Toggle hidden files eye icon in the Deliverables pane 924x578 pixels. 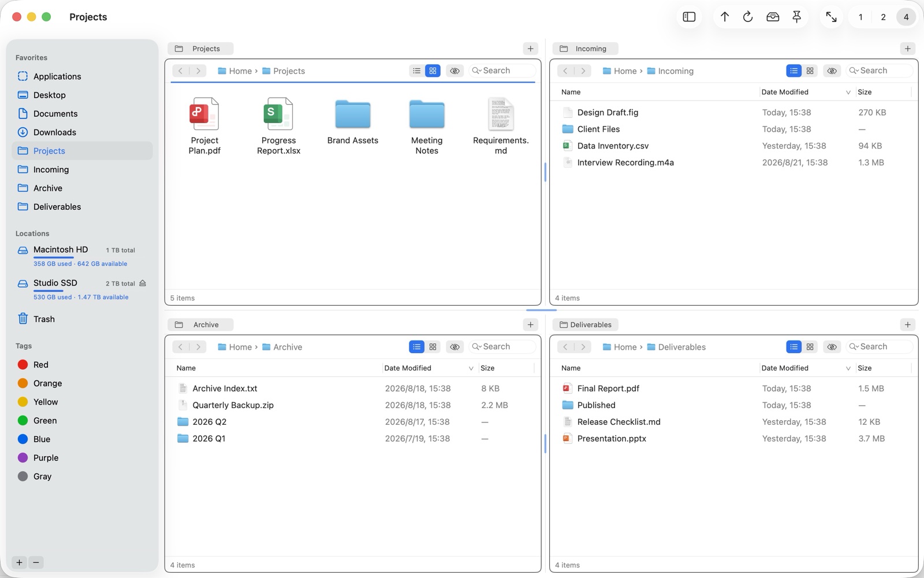832,347
